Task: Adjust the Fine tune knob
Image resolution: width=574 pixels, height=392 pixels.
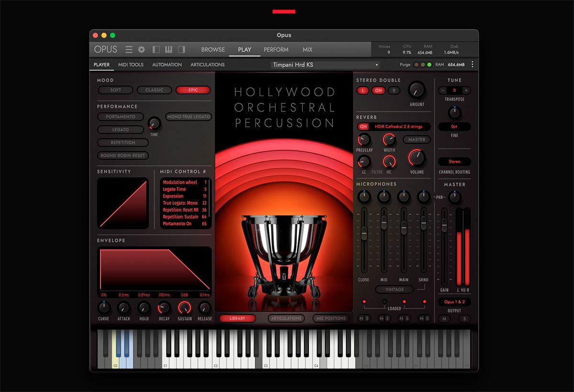Action: click(454, 113)
